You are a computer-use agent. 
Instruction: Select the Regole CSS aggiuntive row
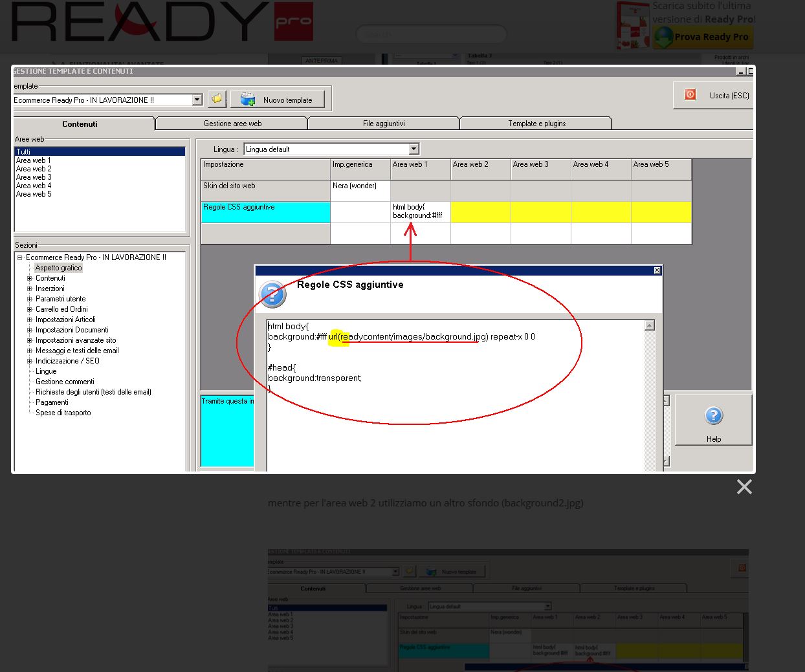(x=265, y=212)
